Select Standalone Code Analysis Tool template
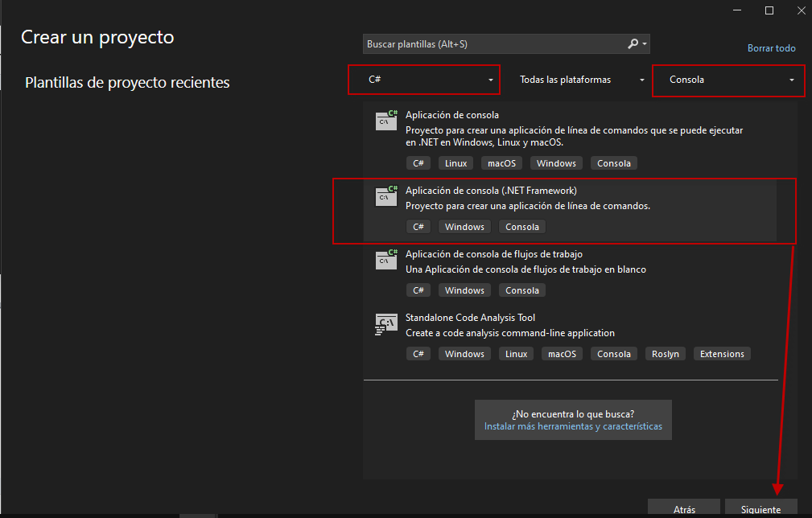812x518 pixels. 570,336
